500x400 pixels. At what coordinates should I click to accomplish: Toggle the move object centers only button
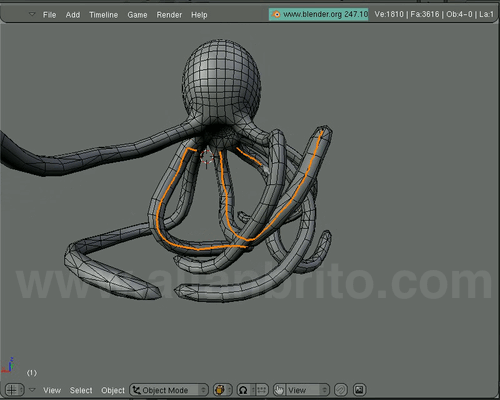click(261, 390)
